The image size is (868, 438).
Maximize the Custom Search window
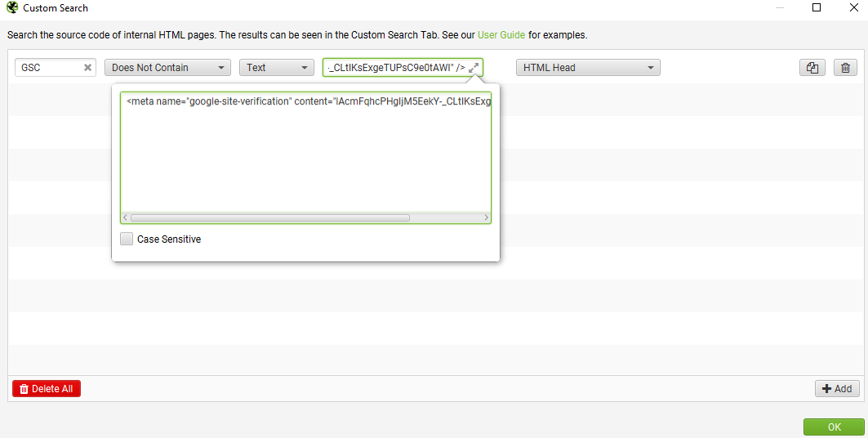[x=816, y=7]
